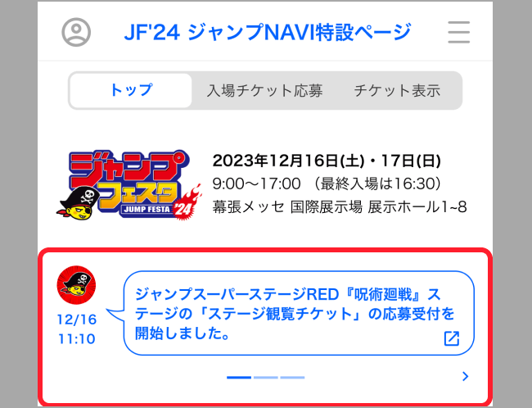Image resolution: width=532 pixels, height=408 pixels.
Task: Select the second carousel indicator dash
Action: coord(266,378)
